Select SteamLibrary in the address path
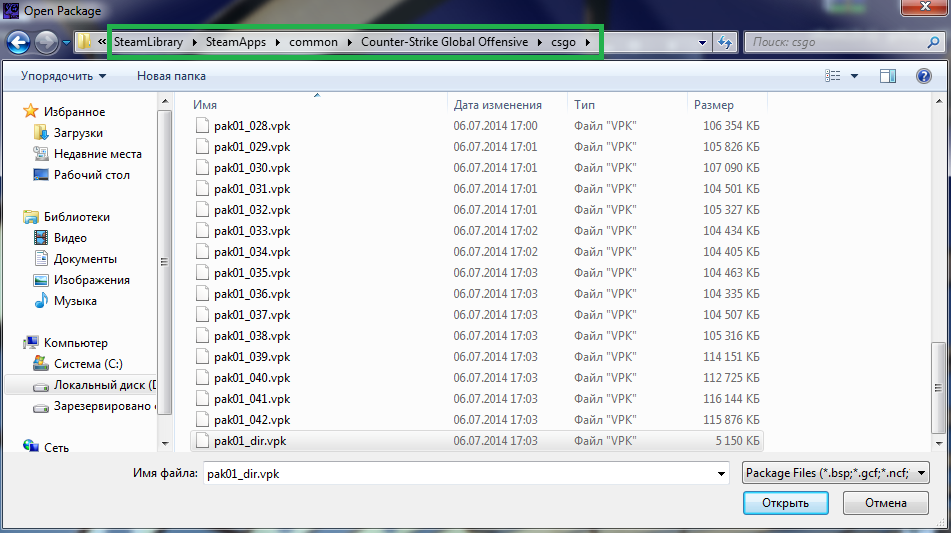The height and width of the screenshot is (533, 951). point(148,42)
